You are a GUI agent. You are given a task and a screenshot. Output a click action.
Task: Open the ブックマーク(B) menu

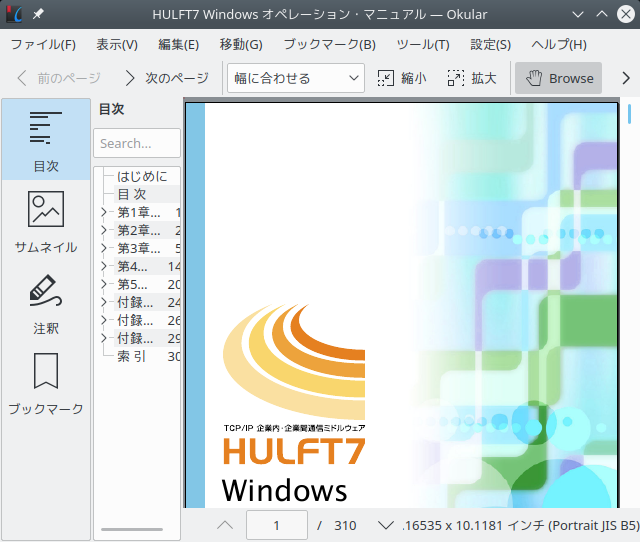pos(329,44)
